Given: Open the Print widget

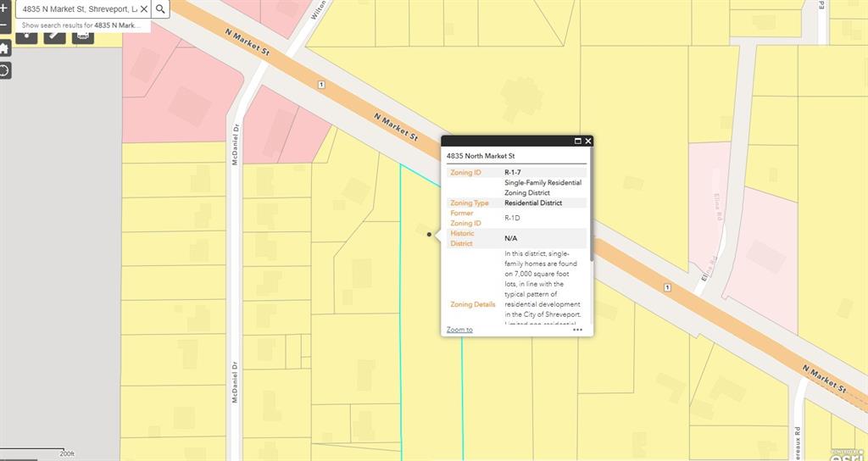Looking at the screenshot, I should tap(83, 36).
